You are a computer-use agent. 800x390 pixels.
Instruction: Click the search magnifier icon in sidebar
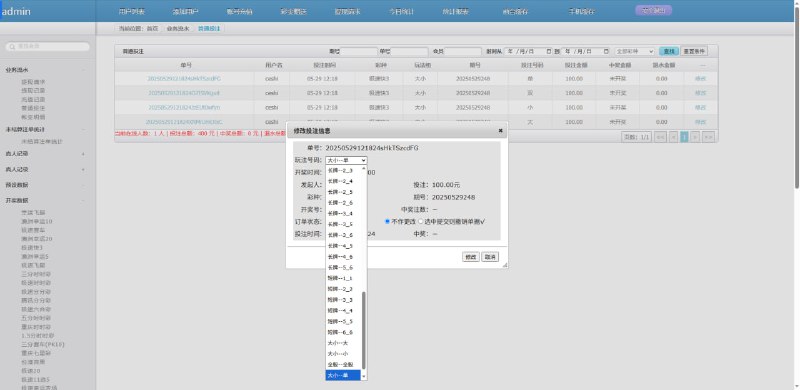click(12, 46)
